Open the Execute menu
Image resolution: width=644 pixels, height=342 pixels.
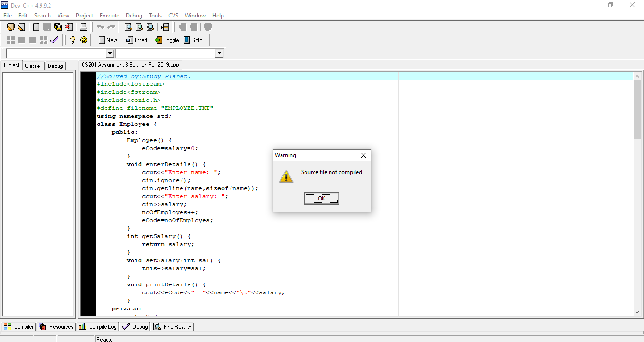click(109, 16)
